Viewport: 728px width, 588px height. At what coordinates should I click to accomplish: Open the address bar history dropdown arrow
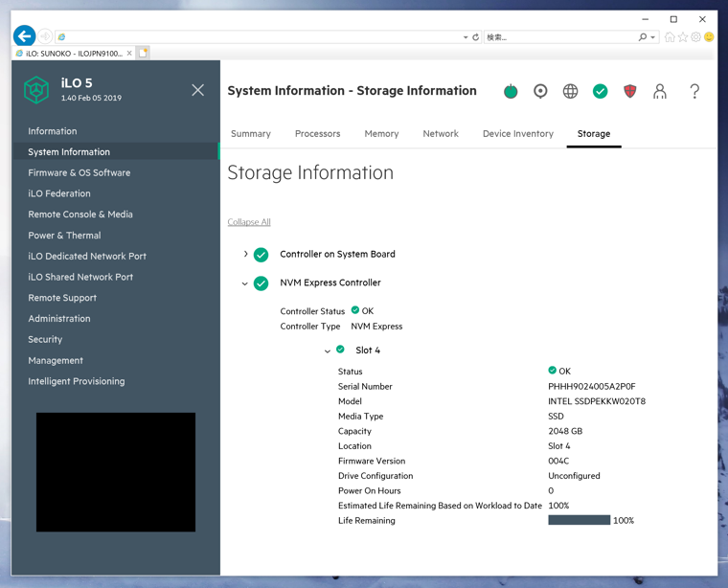pos(466,37)
